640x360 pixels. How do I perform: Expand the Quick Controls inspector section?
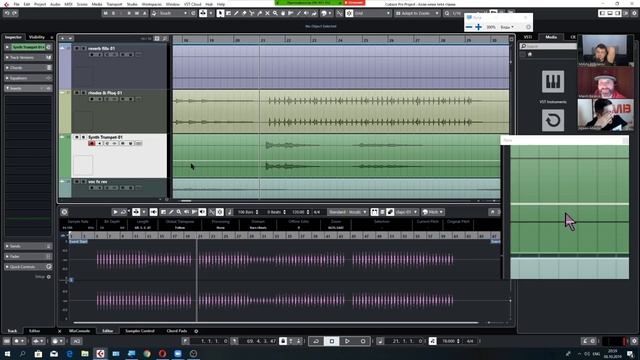click(x=28, y=267)
